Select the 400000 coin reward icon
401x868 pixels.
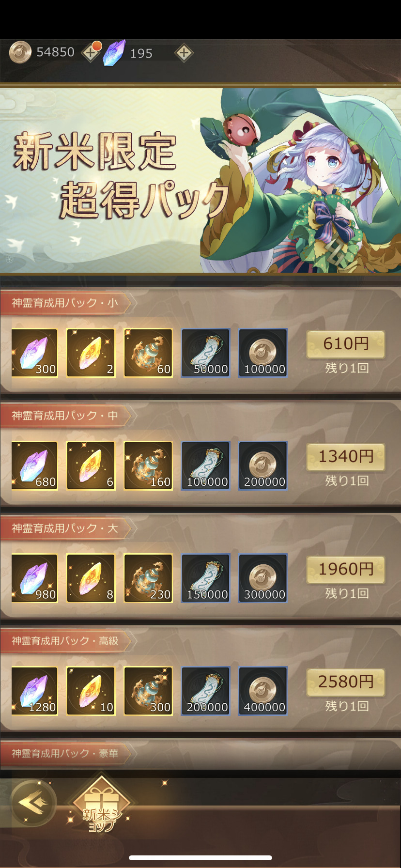263,691
